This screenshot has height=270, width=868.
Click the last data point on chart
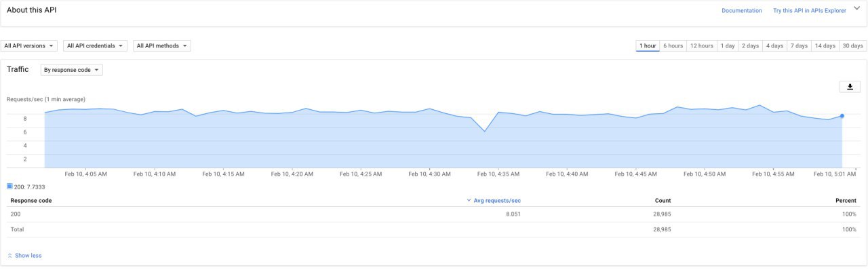coord(842,116)
